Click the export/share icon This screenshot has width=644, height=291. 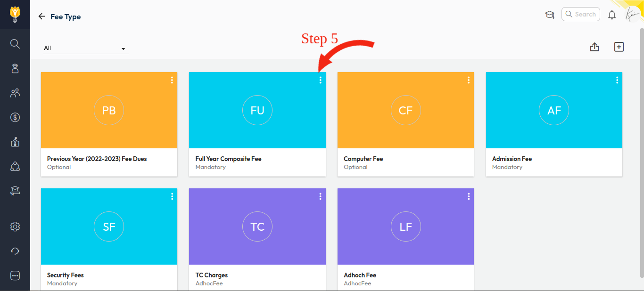[594, 47]
